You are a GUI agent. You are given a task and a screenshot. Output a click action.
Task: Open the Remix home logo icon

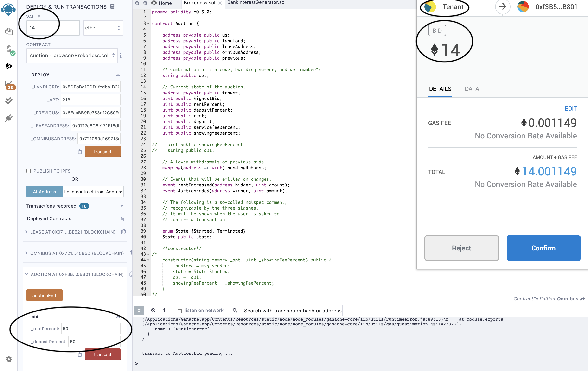[x=9, y=10]
